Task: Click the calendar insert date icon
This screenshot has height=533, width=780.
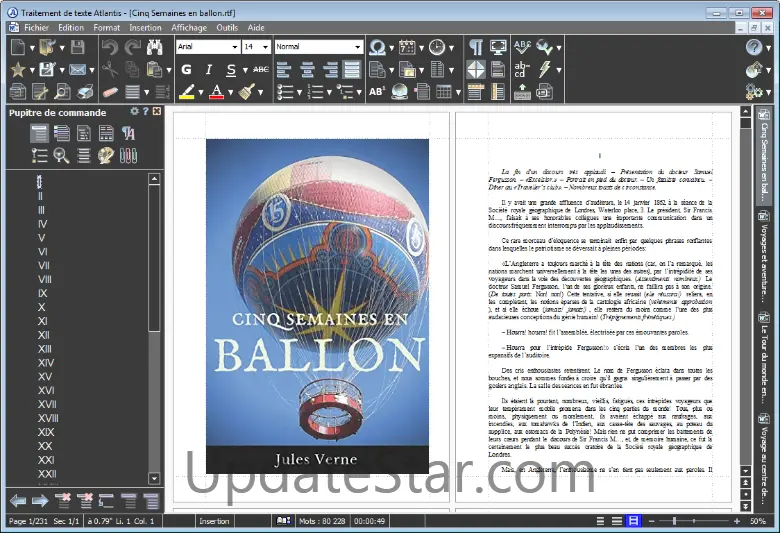Action: (407, 47)
